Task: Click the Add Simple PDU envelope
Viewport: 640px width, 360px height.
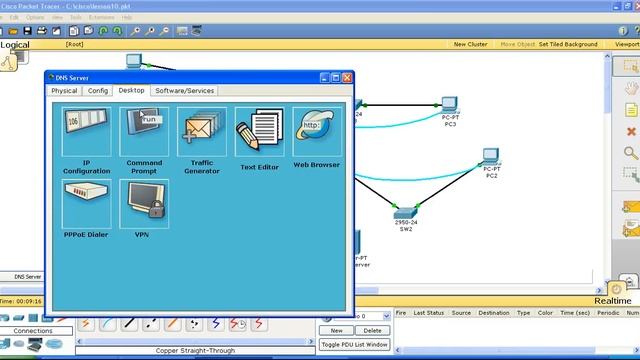Action: click(631, 207)
